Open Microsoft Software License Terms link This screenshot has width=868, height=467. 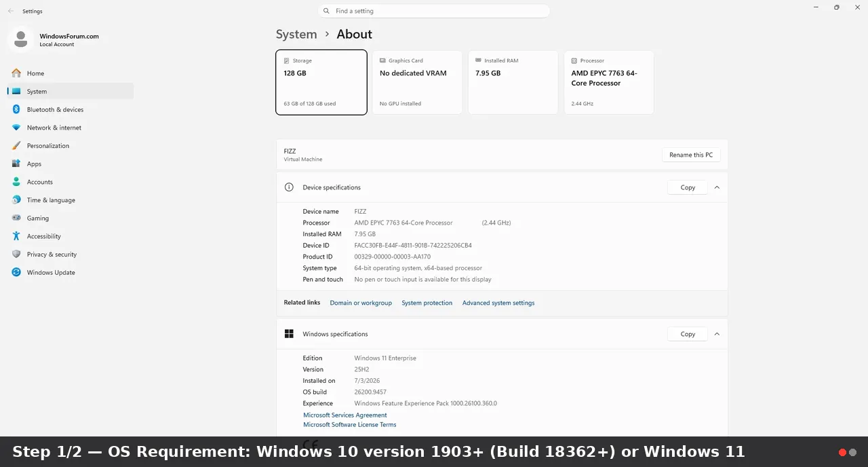pos(350,425)
